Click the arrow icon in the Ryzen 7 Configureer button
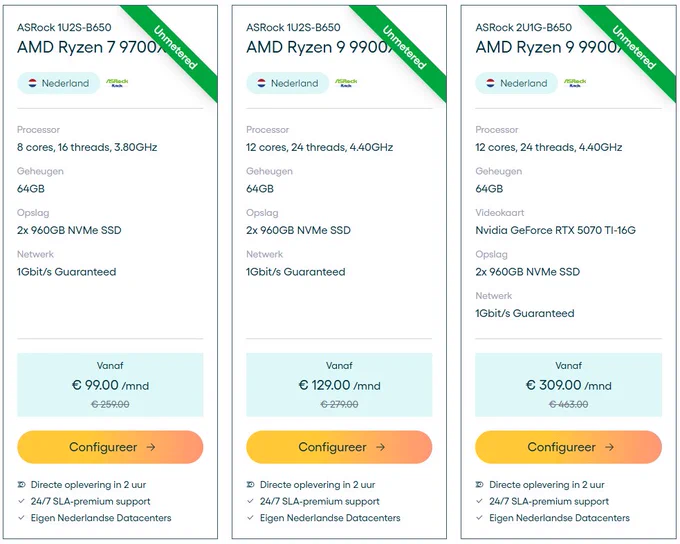 (x=151, y=447)
